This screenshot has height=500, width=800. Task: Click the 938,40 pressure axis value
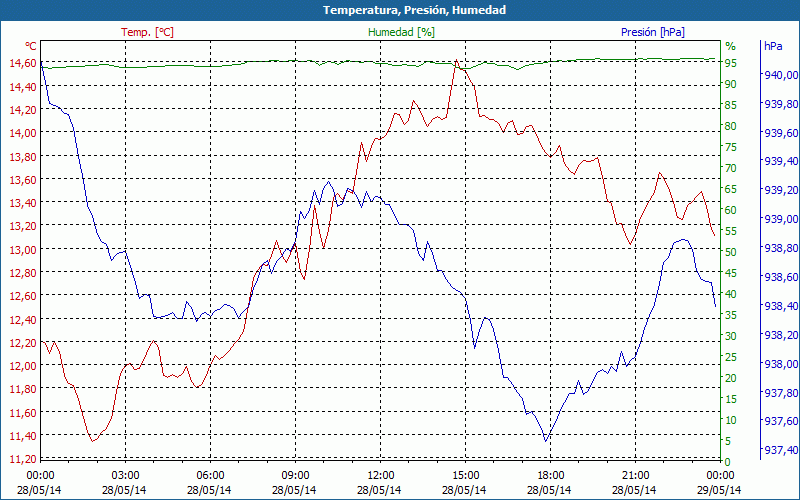781,306
